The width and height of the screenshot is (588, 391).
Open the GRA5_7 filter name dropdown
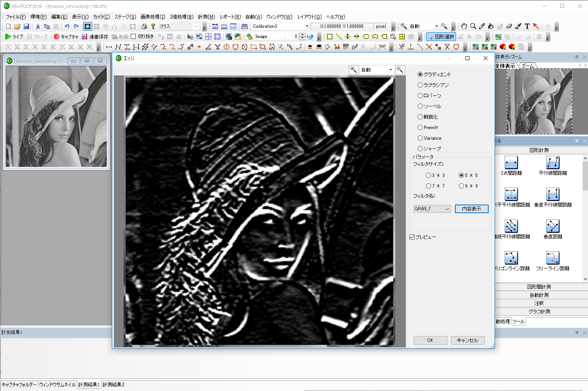pyautogui.click(x=432, y=209)
